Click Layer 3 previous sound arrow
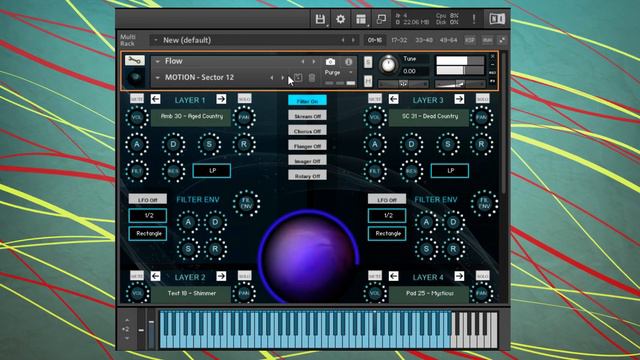The width and height of the screenshot is (640, 360). click(x=393, y=99)
